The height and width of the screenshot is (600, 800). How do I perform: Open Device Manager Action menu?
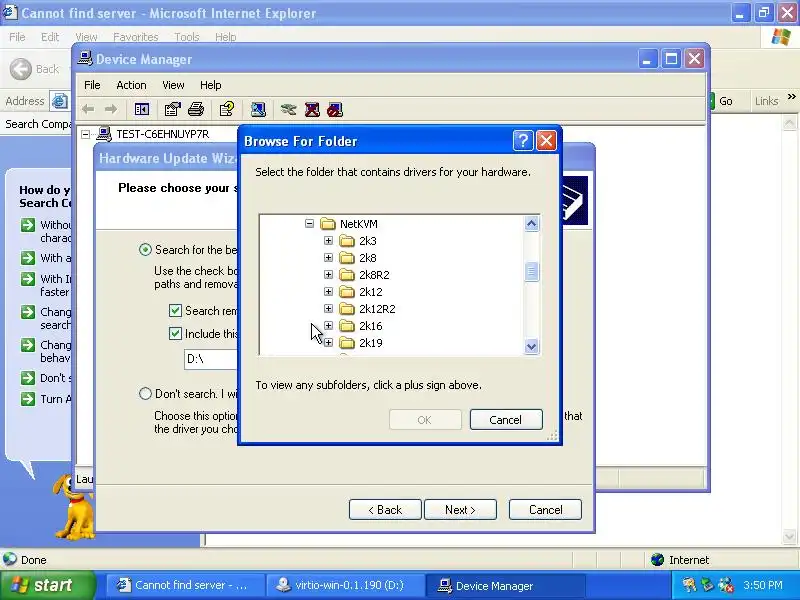(131, 85)
